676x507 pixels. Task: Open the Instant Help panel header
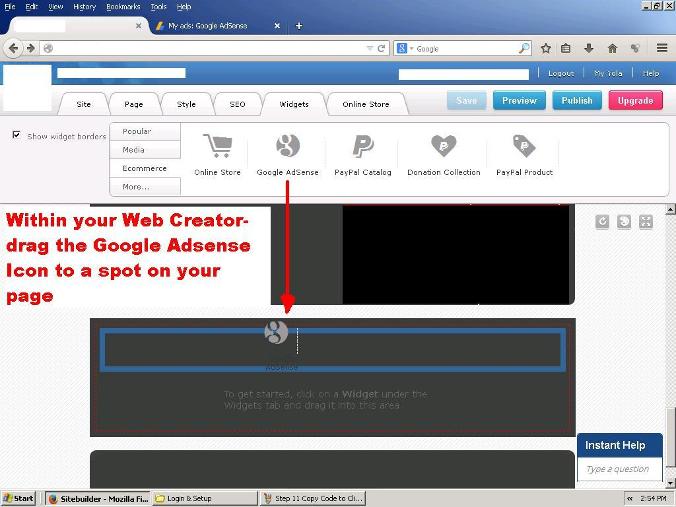tap(620, 445)
